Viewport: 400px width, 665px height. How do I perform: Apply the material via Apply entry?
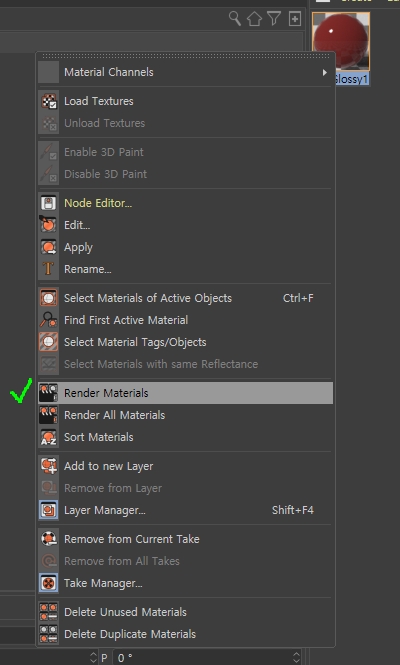click(185, 247)
